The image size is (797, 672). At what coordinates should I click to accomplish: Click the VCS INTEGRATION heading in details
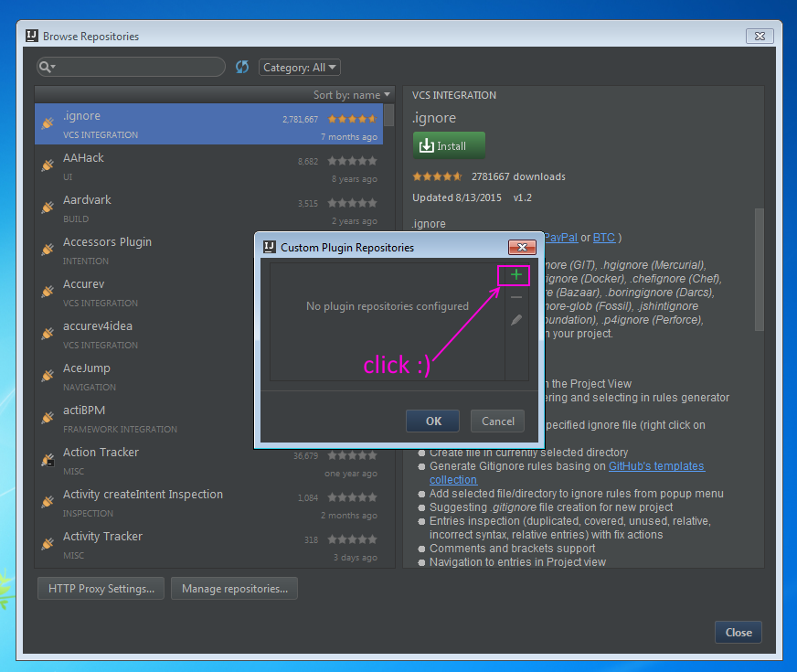point(454,95)
